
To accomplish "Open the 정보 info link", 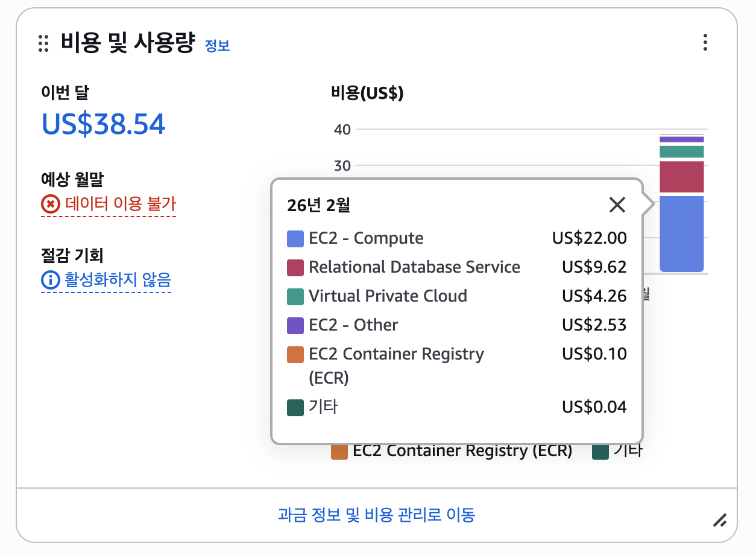I will click(x=217, y=45).
